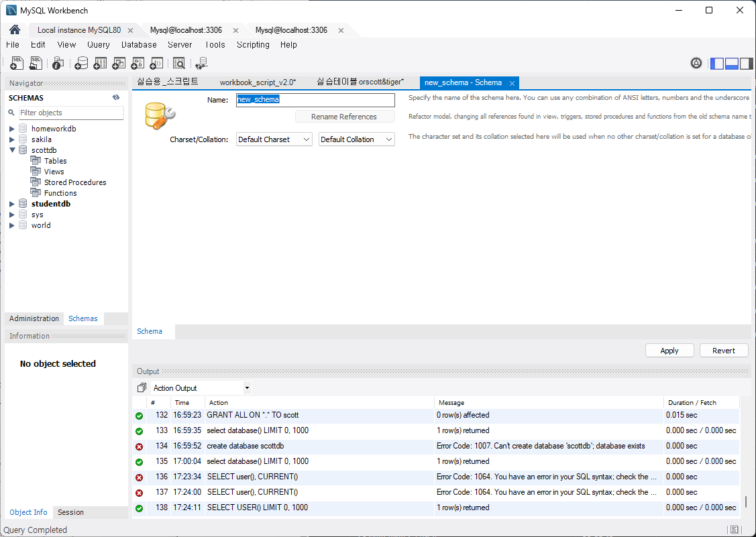Screen dimensions: 756x537
Task: Close the new_schema - Schema tab
Action: (x=512, y=83)
